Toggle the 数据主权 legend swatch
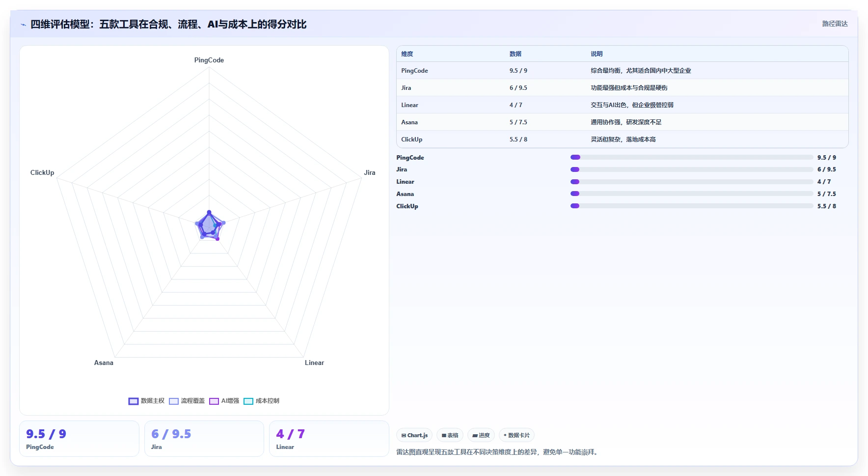Image resolution: width=868 pixels, height=476 pixels. click(134, 401)
